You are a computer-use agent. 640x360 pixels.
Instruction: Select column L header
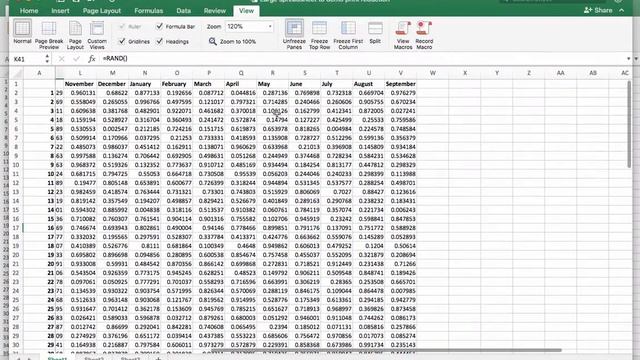80,73
